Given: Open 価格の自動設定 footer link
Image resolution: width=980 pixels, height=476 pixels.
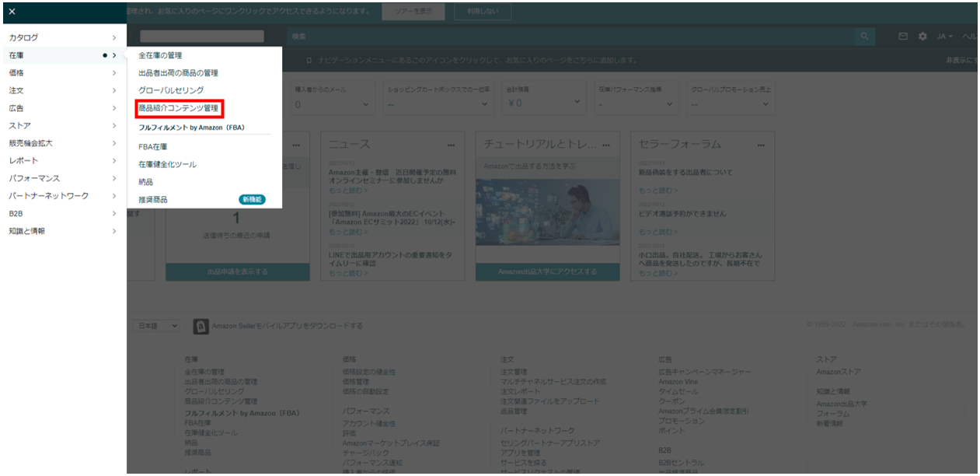Looking at the screenshot, I should (x=365, y=391).
